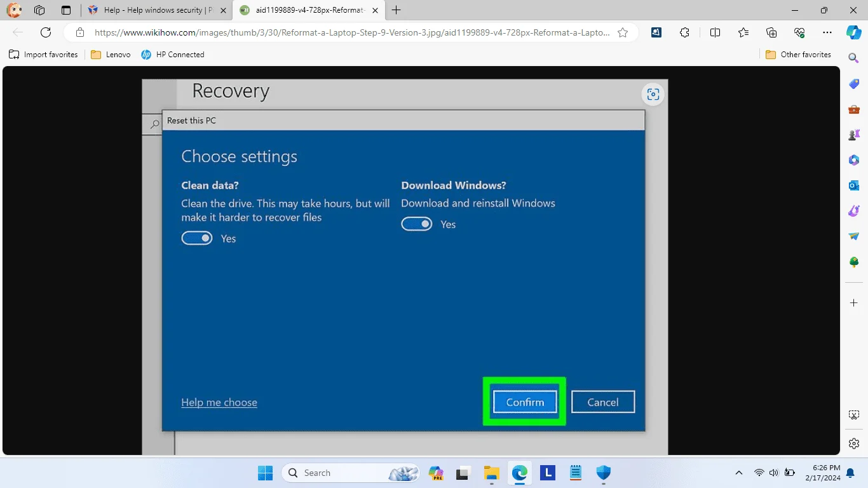
Task: Open sidebar Outlook icon
Action: (854, 186)
